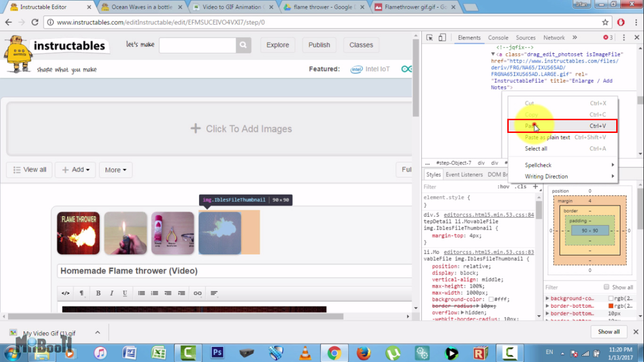This screenshot has height=362, width=644.
Task: Expand the Writing Direction submenu
Action: coord(562,176)
